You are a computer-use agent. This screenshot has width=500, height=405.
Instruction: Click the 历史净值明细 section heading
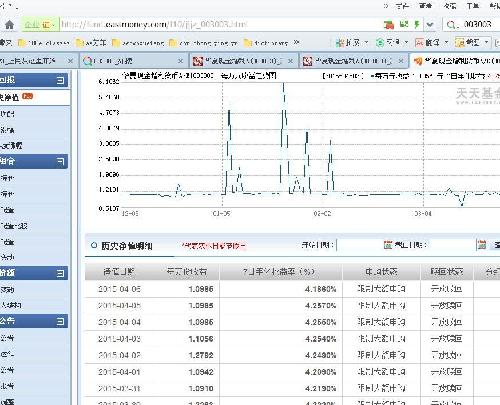(127, 246)
